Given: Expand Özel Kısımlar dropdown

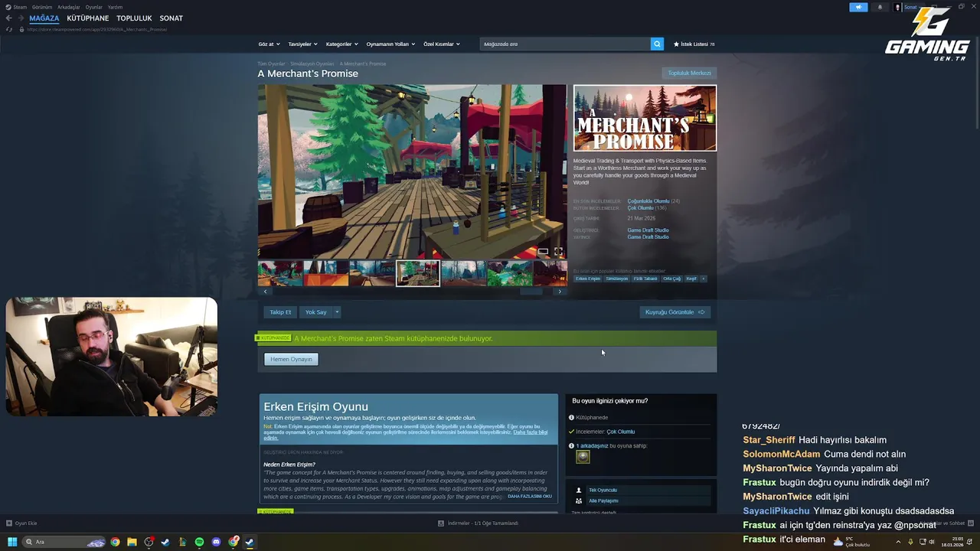Looking at the screenshot, I should click(442, 44).
